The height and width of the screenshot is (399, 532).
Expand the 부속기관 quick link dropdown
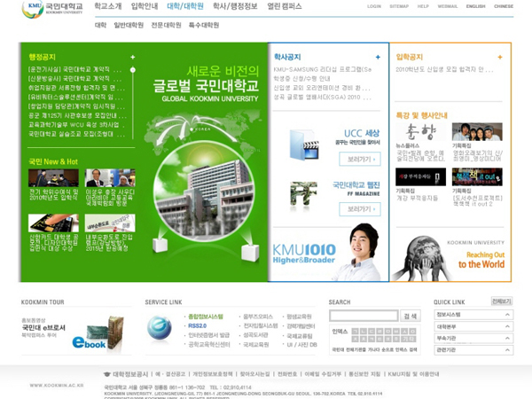click(x=507, y=338)
